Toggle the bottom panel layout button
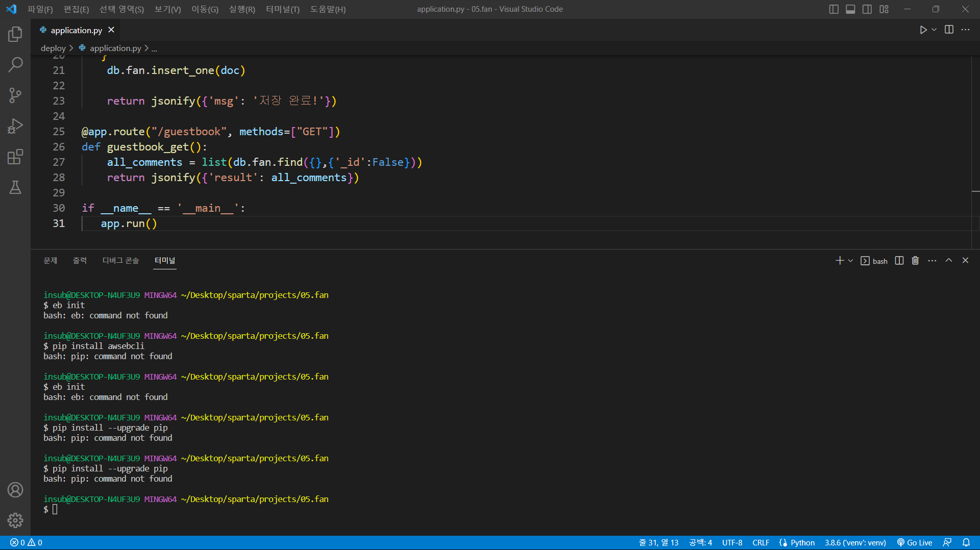This screenshot has width=980, height=550. (x=850, y=9)
